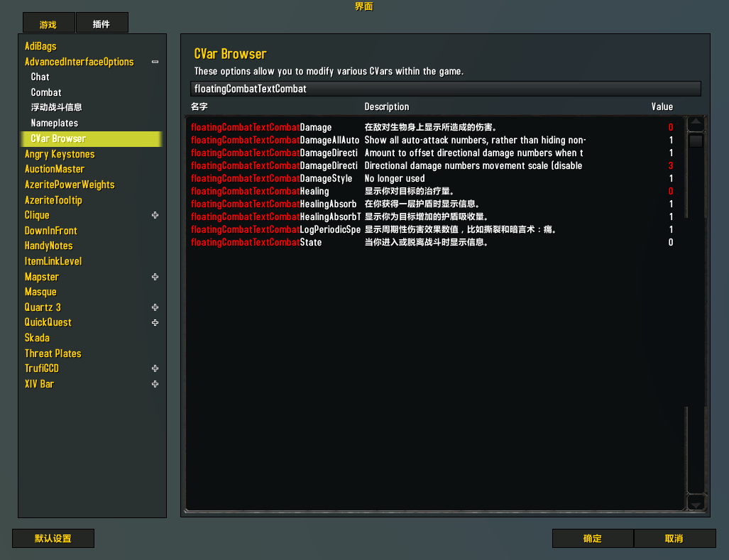Expand the Mapster addon entry
Screen dimensions: 729x560
click(155, 277)
